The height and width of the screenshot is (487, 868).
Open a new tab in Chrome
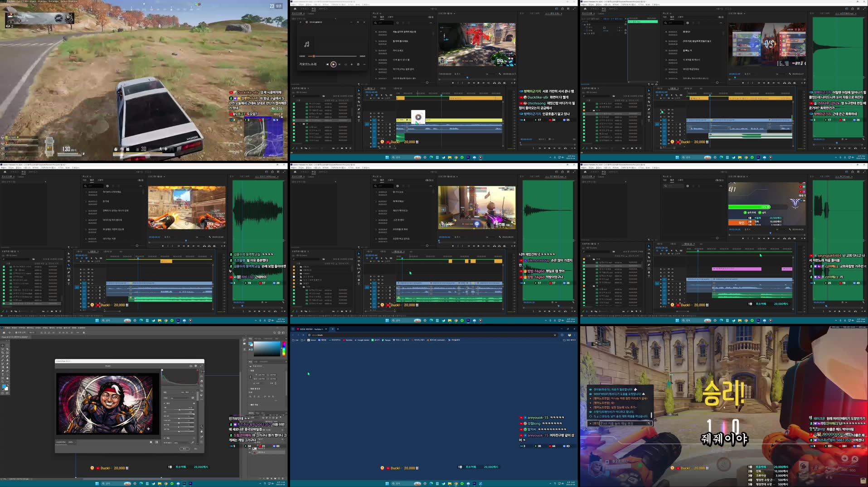click(338, 329)
